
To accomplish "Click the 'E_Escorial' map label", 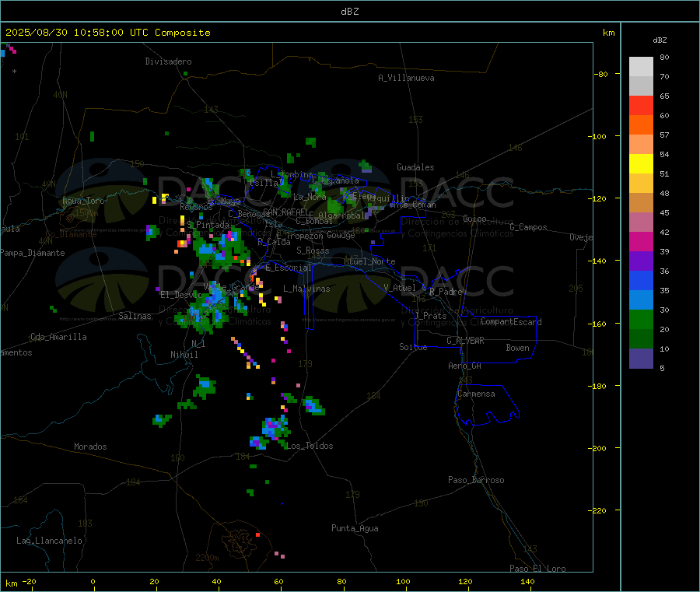I will pos(289,268).
